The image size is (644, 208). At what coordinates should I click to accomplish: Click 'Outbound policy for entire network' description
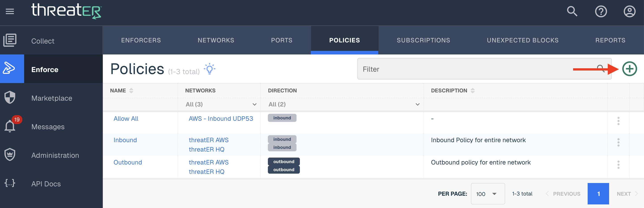pyautogui.click(x=481, y=162)
